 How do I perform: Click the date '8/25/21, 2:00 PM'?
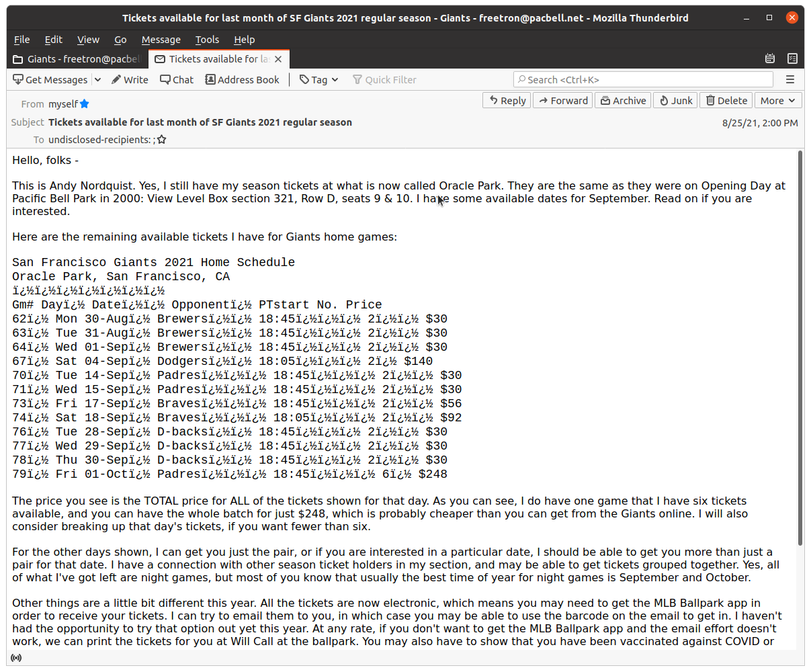[x=760, y=123]
